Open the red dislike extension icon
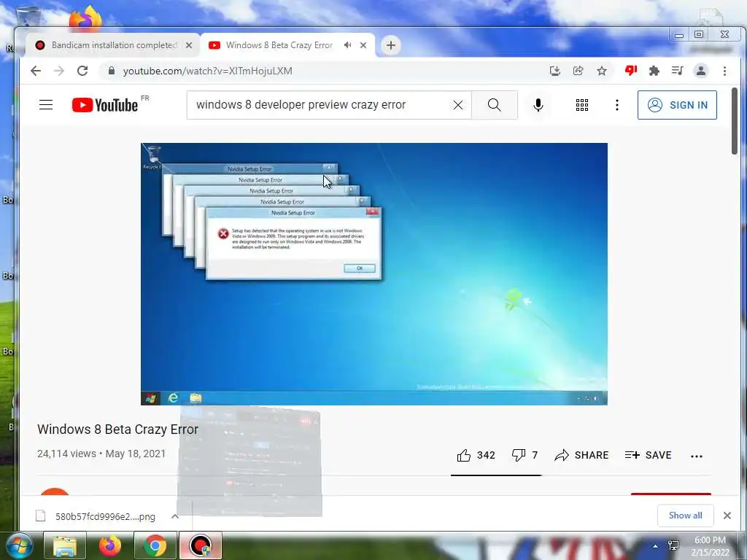This screenshot has width=747, height=560. point(631,71)
